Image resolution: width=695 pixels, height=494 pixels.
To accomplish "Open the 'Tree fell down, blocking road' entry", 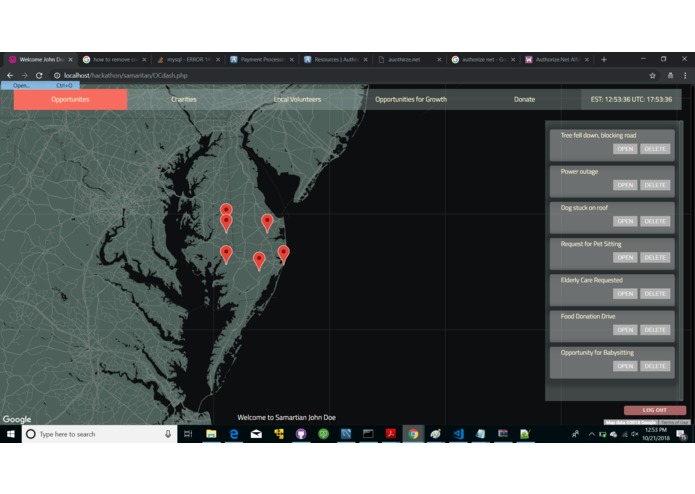I will (x=625, y=149).
